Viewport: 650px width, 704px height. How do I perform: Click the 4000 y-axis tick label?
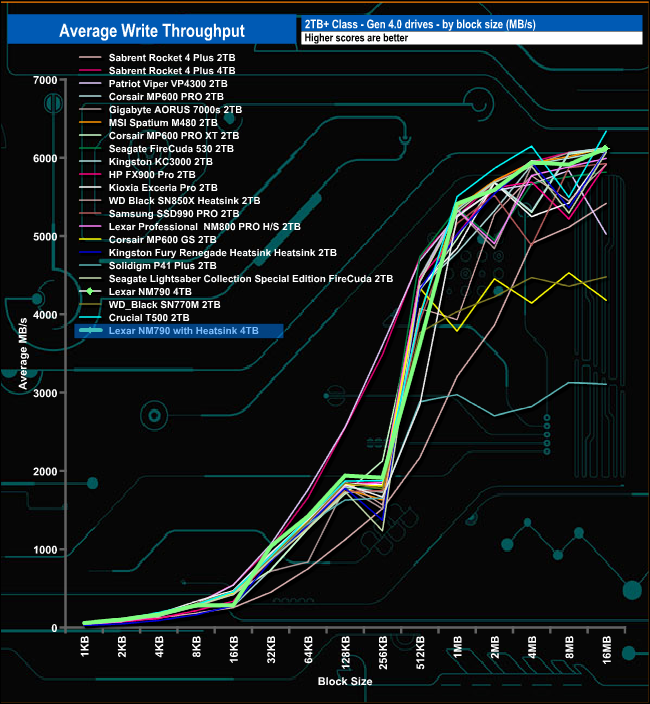[45, 315]
